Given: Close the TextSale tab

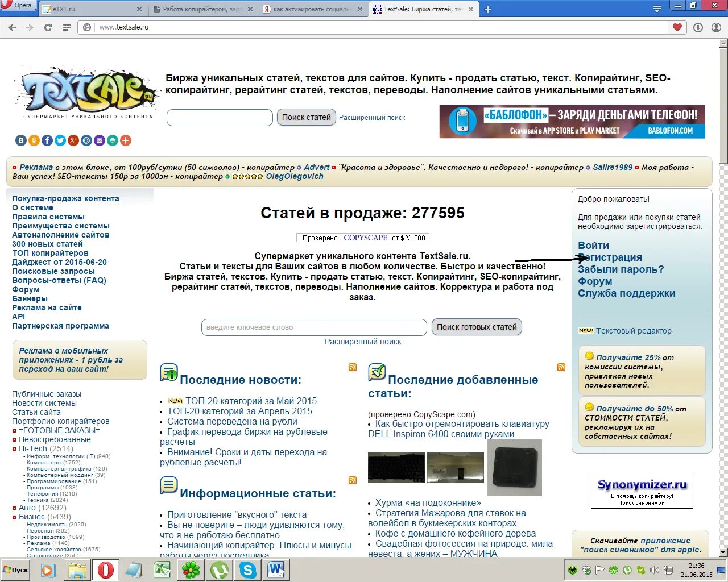Looking at the screenshot, I should (x=470, y=9).
